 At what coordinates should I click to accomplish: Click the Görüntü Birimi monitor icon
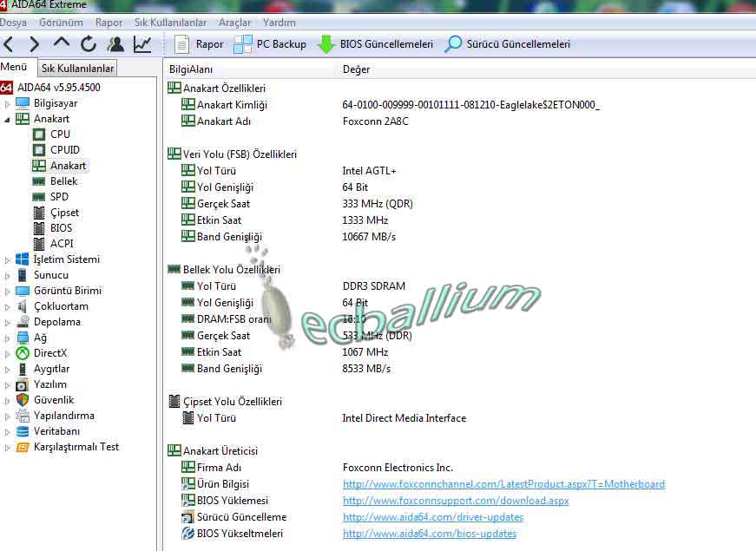point(23,291)
